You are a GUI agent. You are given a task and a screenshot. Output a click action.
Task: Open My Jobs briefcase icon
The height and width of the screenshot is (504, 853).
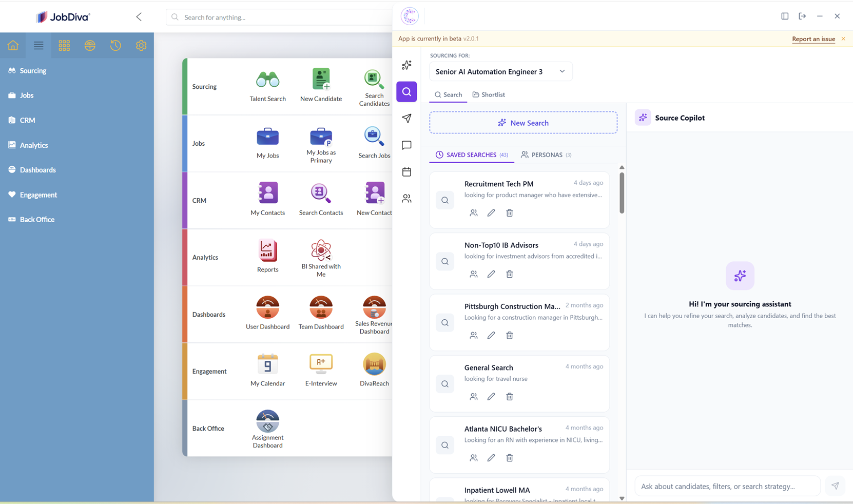[267, 137]
